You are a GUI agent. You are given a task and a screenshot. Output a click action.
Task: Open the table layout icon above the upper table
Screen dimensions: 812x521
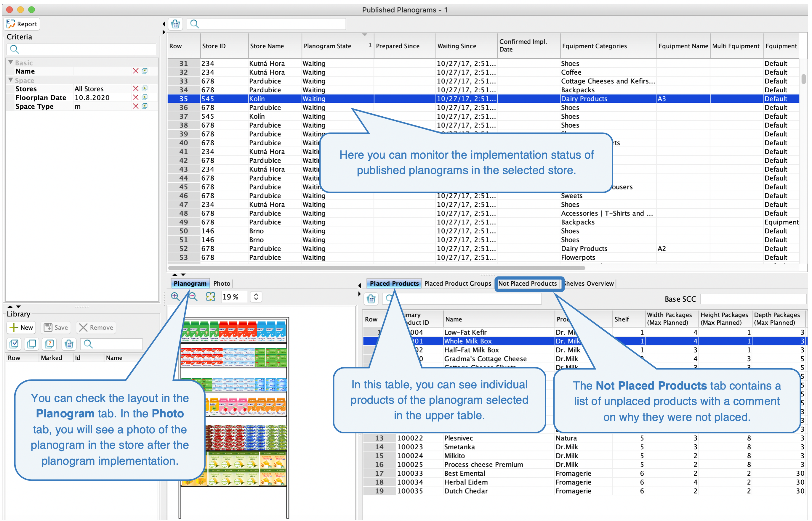[x=175, y=24]
